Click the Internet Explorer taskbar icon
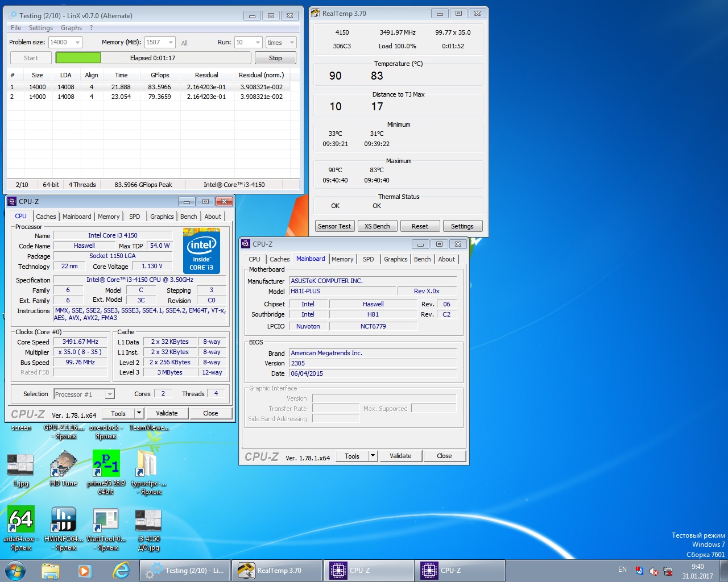The height and width of the screenshot is (582, 728). point(121,571)
